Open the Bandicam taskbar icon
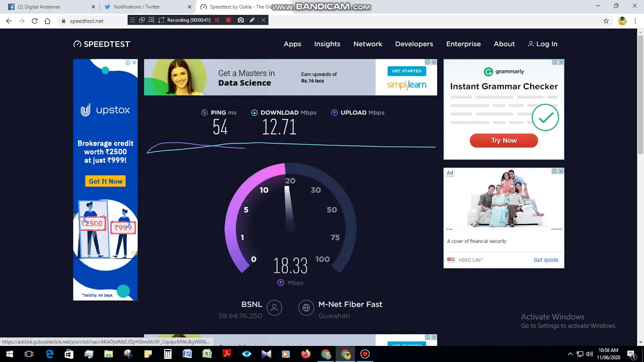 coord(365,354)
